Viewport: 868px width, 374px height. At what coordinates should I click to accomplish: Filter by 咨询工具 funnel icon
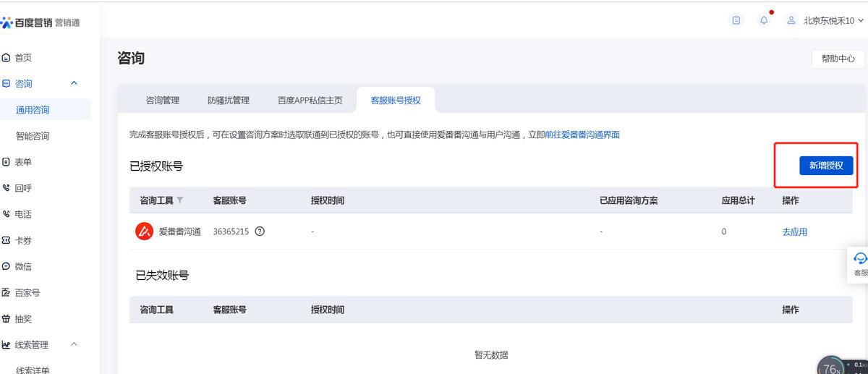[180, 200]
